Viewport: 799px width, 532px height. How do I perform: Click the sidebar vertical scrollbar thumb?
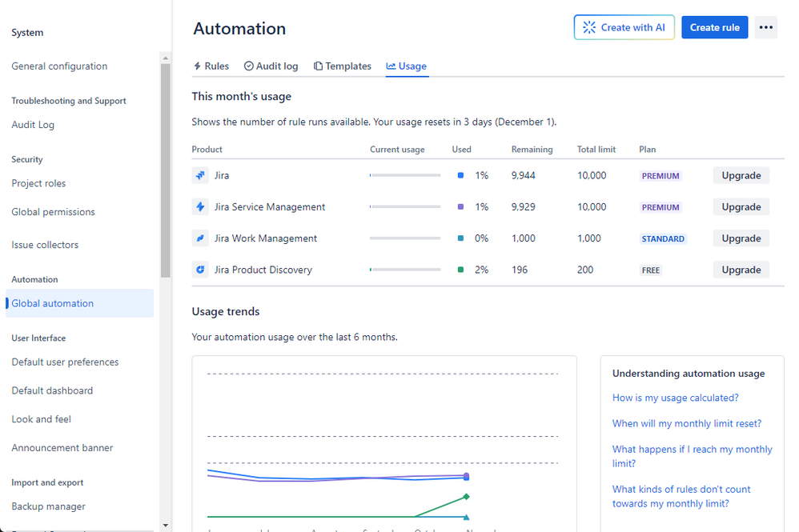tap(165, 170)
